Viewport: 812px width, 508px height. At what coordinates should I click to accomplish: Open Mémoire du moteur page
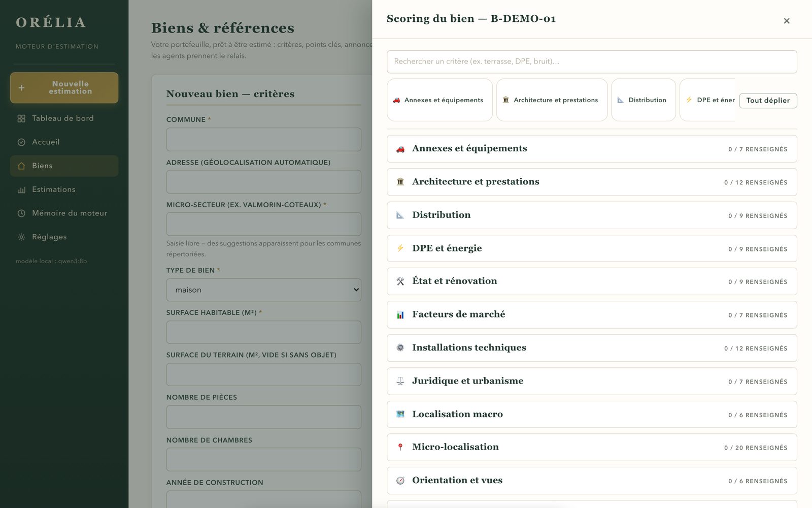point(64,213)
